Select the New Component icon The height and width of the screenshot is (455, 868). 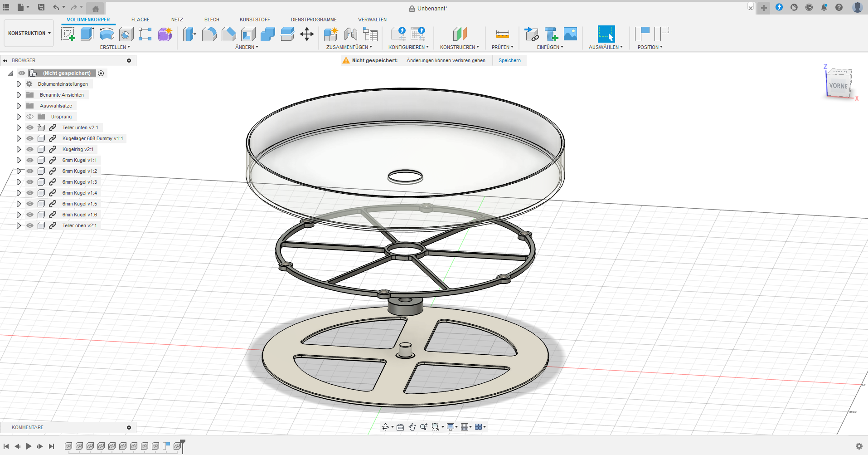pos(331,34)
